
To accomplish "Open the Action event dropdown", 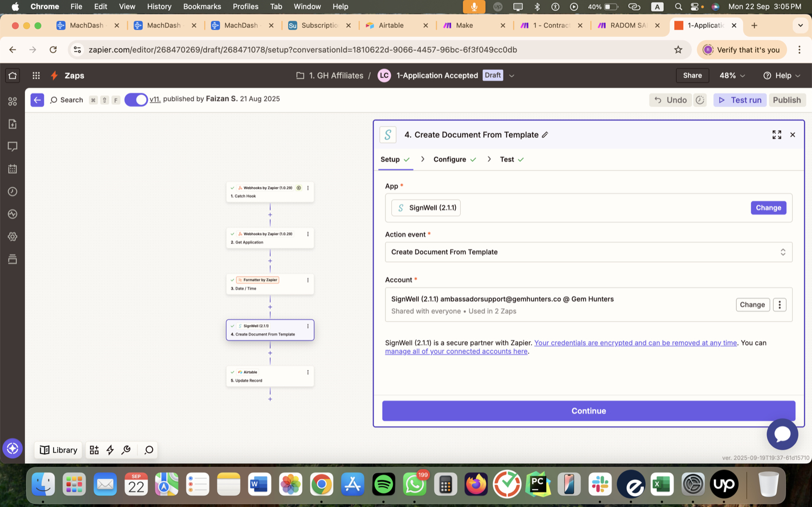I will 588,252.
